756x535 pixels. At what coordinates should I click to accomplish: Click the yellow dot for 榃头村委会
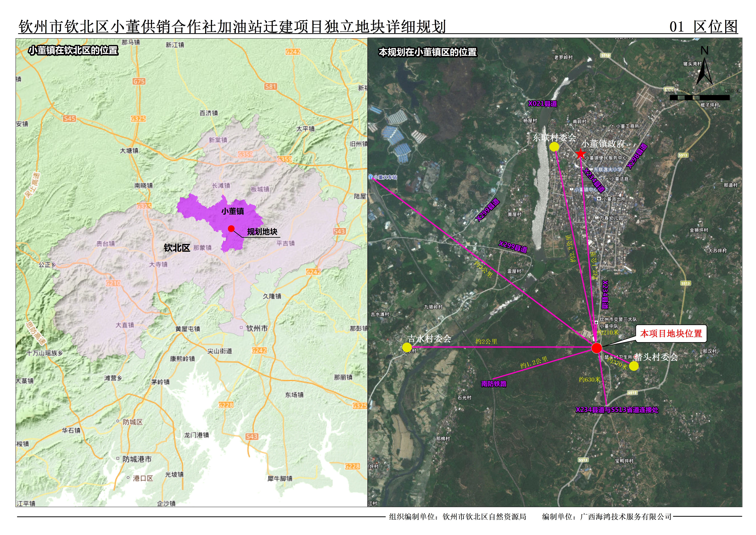point(633,366)
